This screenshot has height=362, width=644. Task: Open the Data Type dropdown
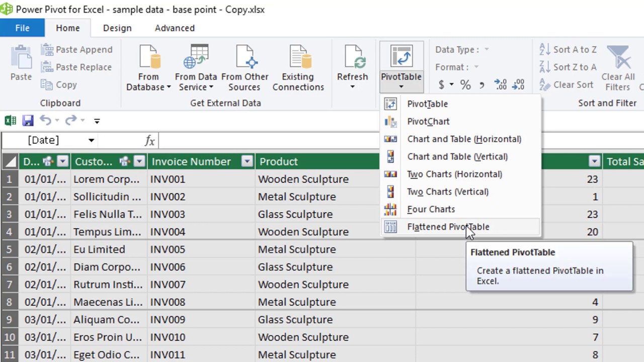tap(487, 49)
